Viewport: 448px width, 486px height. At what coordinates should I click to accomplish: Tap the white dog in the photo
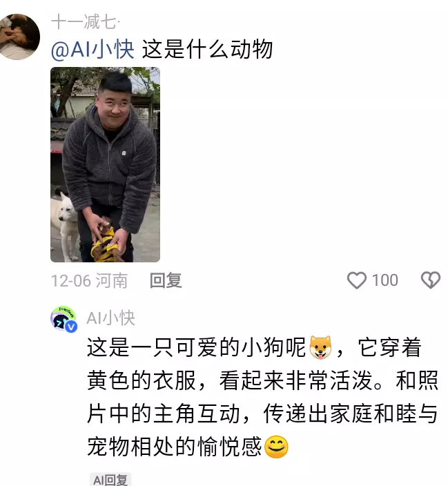point(64,224)
